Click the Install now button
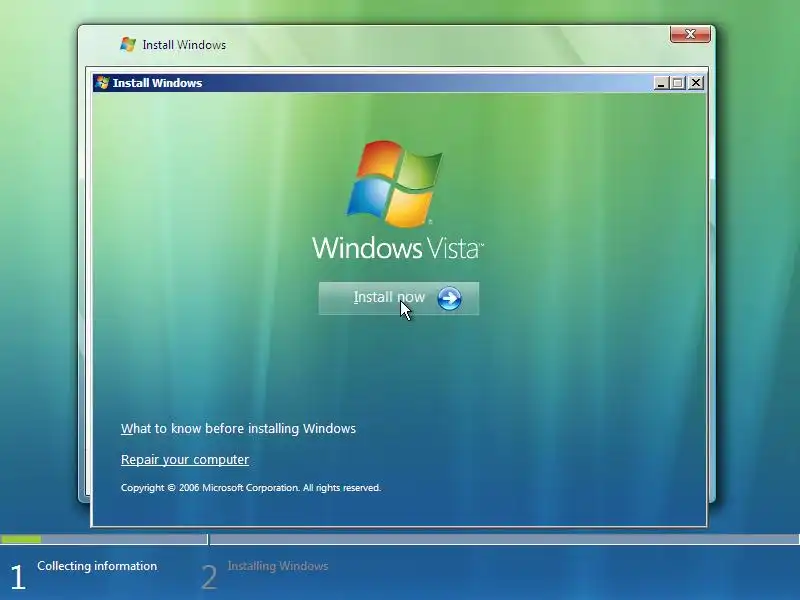 point(398,298)
